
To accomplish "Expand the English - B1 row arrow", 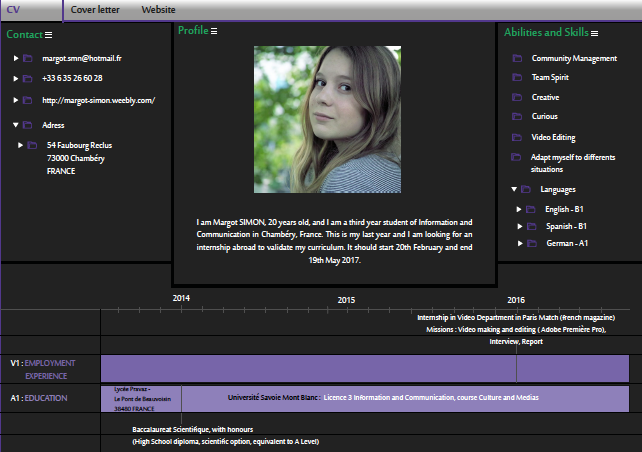I will (519, 209).
